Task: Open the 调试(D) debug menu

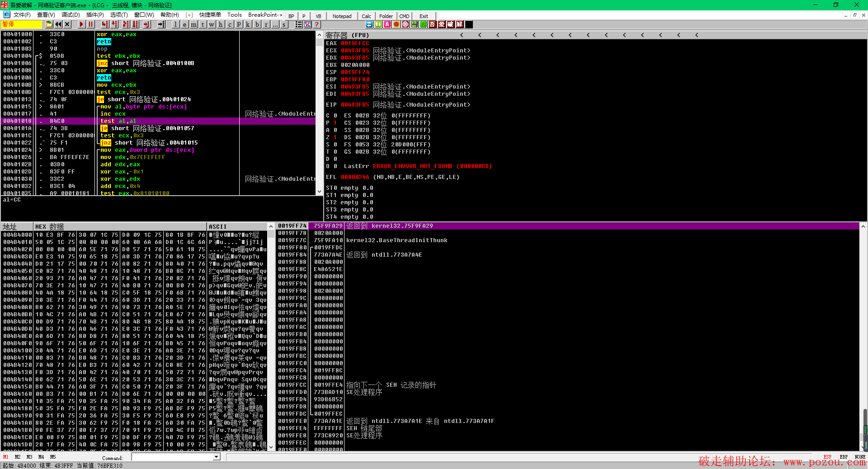Action: [x=71, y=15]
